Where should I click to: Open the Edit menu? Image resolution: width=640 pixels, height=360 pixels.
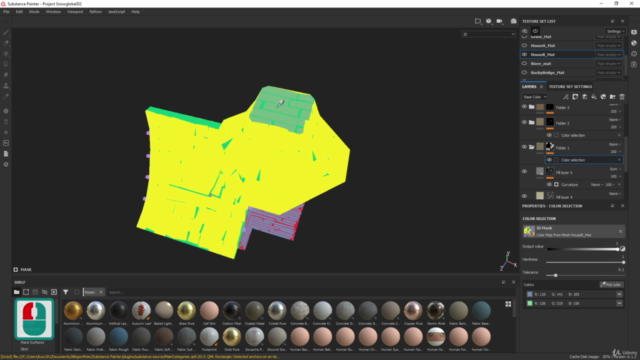click(19, 12)
